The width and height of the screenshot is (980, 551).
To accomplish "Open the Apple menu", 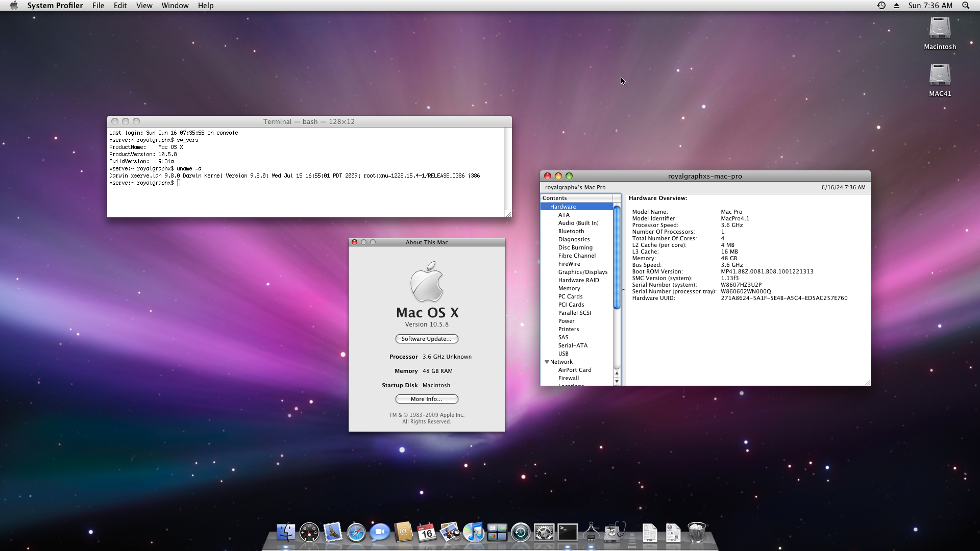I will pyautogui.click(x=14, y=6).
